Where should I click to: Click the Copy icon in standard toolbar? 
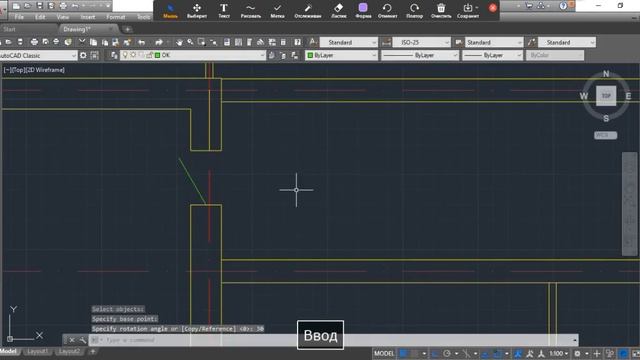93,42
